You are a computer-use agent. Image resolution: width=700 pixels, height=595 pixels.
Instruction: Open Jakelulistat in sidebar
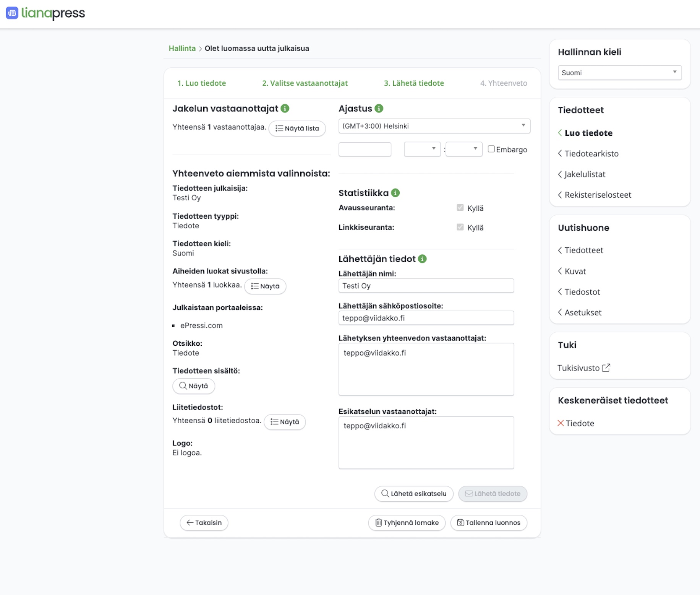coord(585,174)
